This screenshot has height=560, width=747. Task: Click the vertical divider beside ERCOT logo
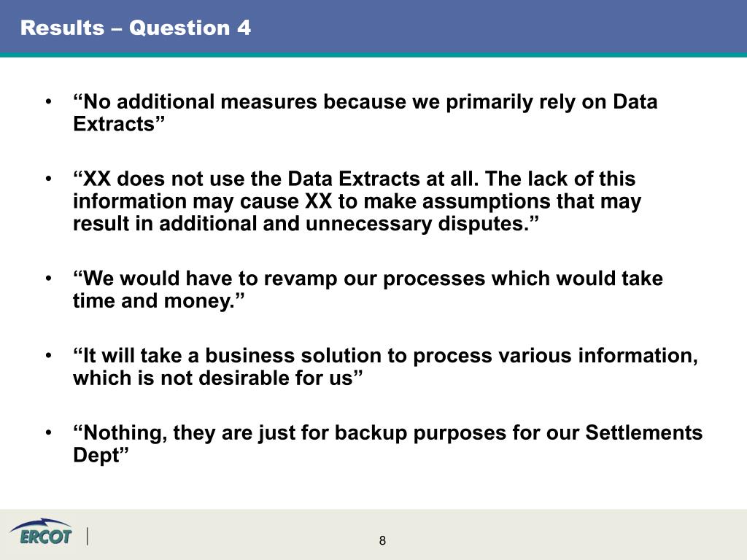pos(88,536)
